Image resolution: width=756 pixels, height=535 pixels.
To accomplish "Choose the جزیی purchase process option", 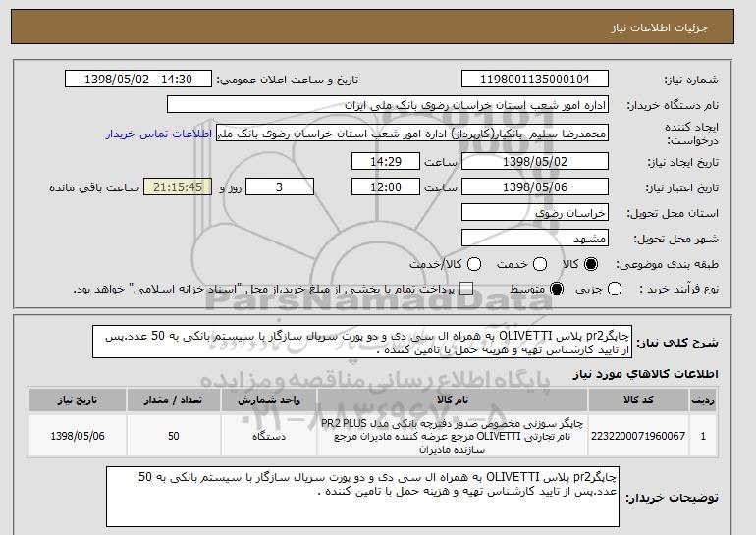I will [615, 290].
